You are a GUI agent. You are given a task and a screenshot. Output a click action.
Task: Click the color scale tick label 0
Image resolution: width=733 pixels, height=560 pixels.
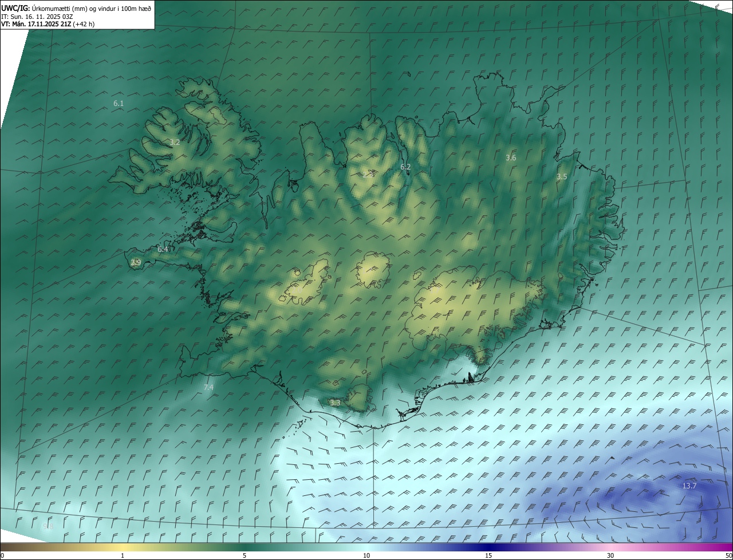pos(2,555)
